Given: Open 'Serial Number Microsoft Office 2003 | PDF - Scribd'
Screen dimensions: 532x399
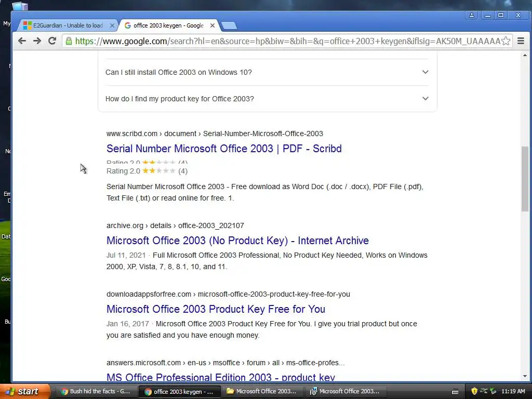Looking at the screenshot, I should 224,149.
